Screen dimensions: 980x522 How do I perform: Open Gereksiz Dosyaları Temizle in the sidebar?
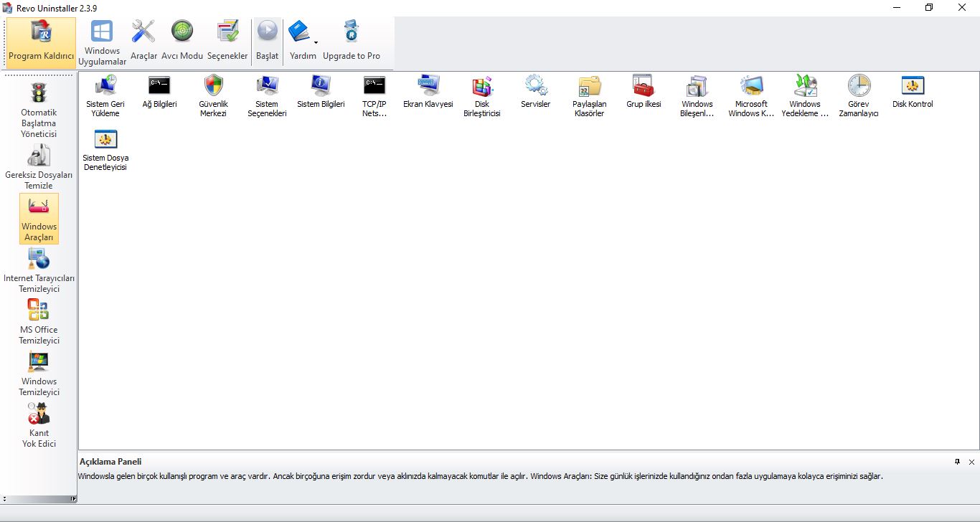pyautogui.click(x=39, y=166)
